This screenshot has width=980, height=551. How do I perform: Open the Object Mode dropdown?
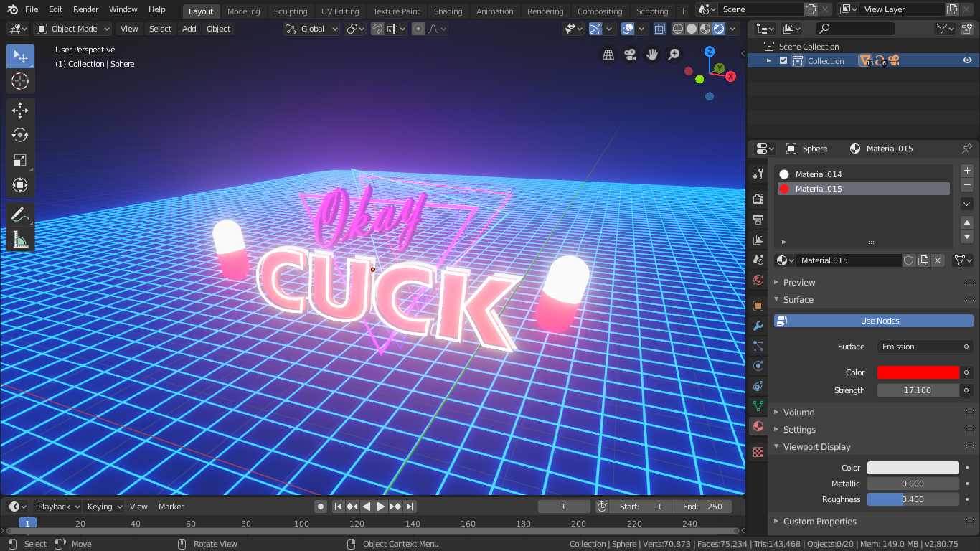[72, 28]
